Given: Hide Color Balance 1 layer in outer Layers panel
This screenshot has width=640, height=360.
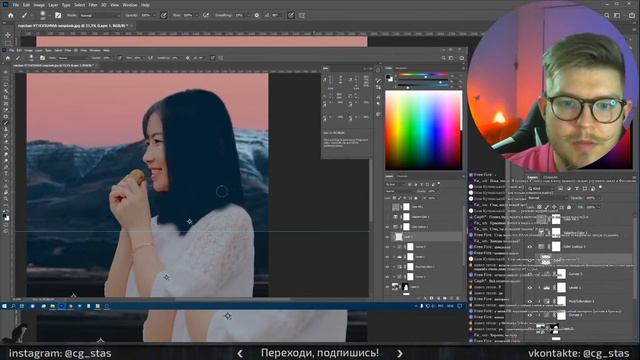Looking at the screenshot, I should 530,246.
